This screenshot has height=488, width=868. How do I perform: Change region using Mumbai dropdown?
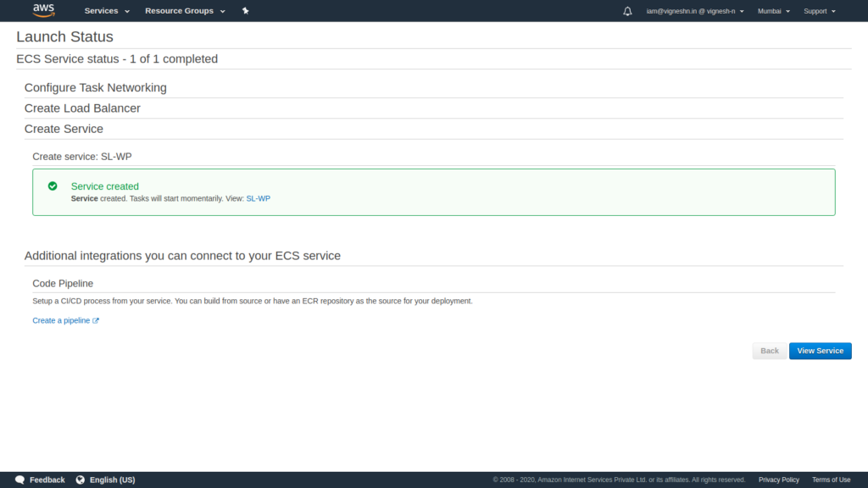(x=773, y=11)
